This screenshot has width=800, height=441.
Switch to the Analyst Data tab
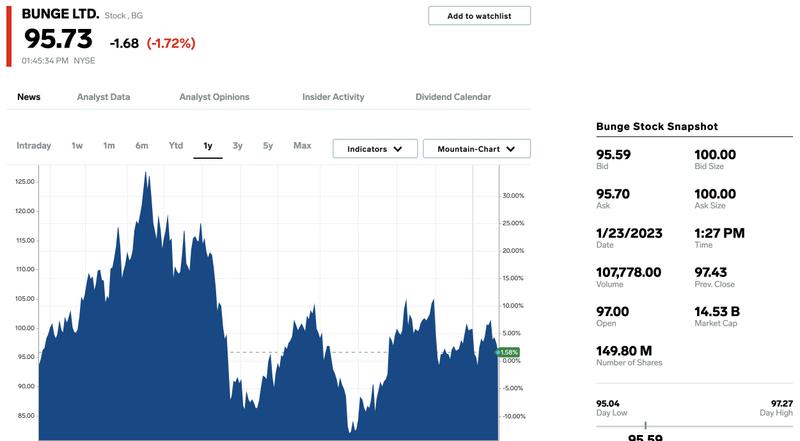(104, 97)
